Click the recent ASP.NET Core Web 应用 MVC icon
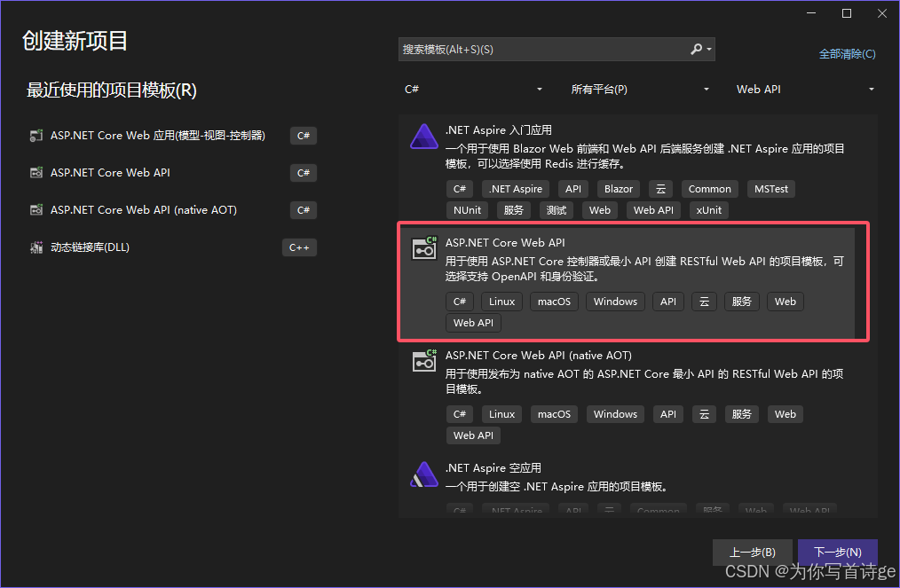 36,136
